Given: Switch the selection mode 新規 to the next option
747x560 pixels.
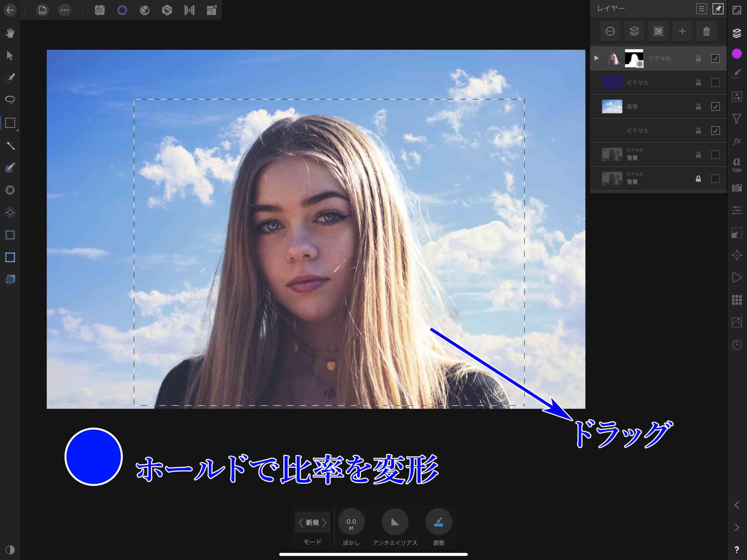Looking at the screenshot, I should [324, 523].
